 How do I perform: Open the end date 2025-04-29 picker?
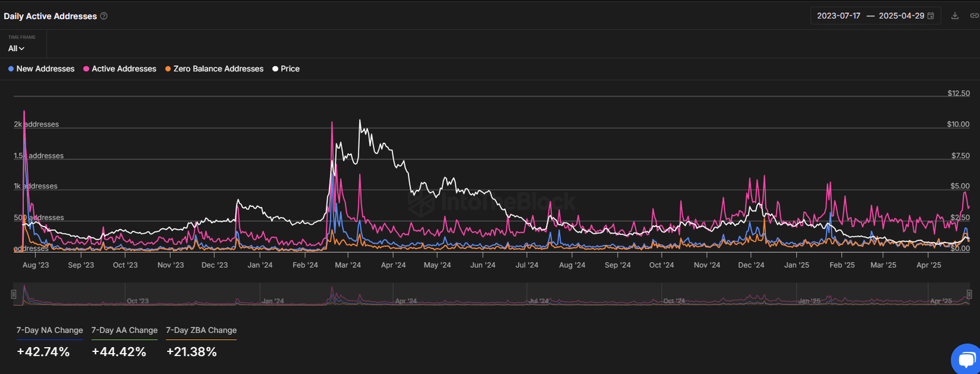(901, 16)
